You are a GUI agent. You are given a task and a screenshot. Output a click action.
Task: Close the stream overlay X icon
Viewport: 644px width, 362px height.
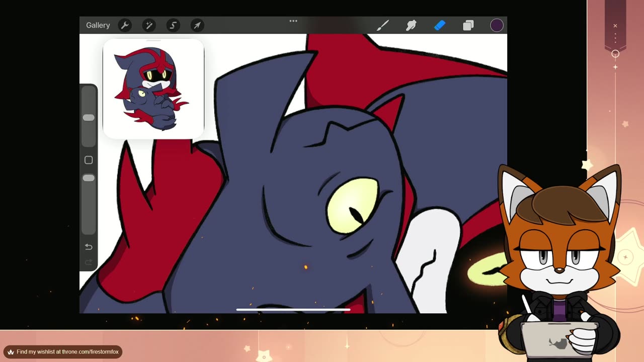point(615,26)
